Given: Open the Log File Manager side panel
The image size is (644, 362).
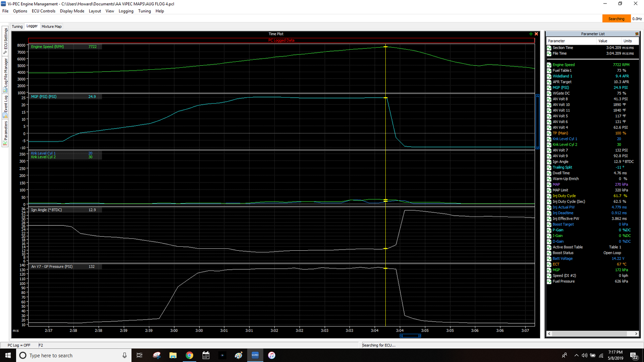Looking at the screenshot, I should [5, 75].
